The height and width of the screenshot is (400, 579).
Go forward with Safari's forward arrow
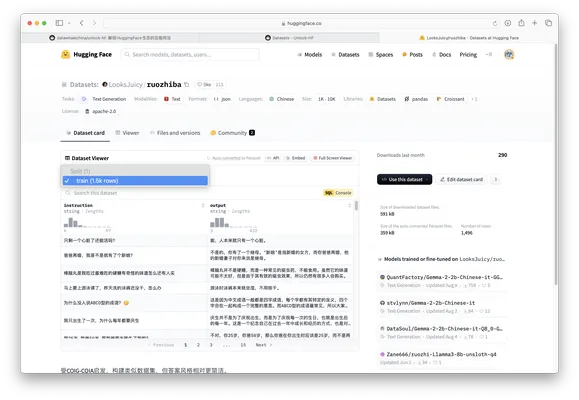(x=95, y=23)
